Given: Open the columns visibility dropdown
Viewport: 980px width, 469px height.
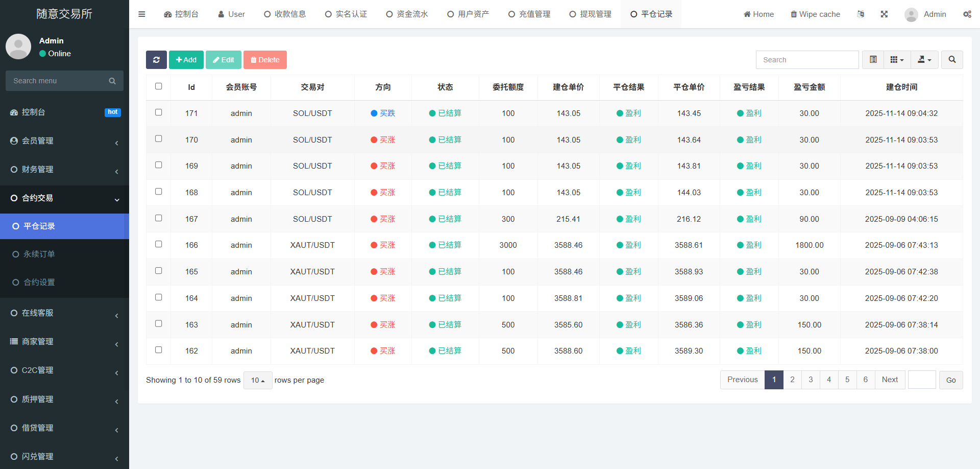Looking at the screenshot, I should tap(897, 60).
